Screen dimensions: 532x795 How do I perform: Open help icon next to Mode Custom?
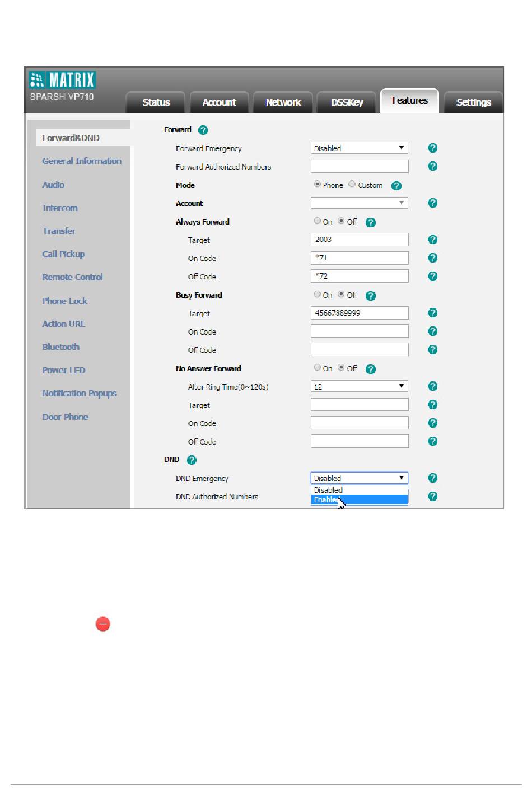(396, 185)
